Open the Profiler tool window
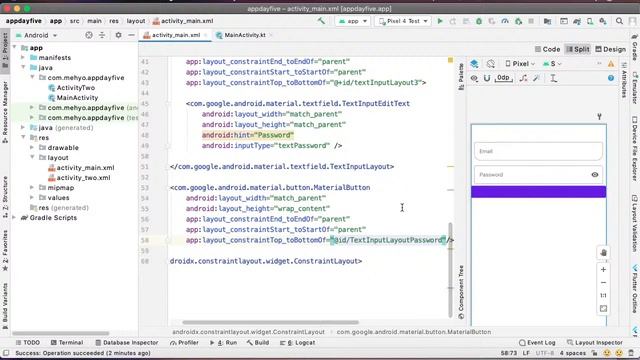Viewport: 640px width, 360px height. 184,342
